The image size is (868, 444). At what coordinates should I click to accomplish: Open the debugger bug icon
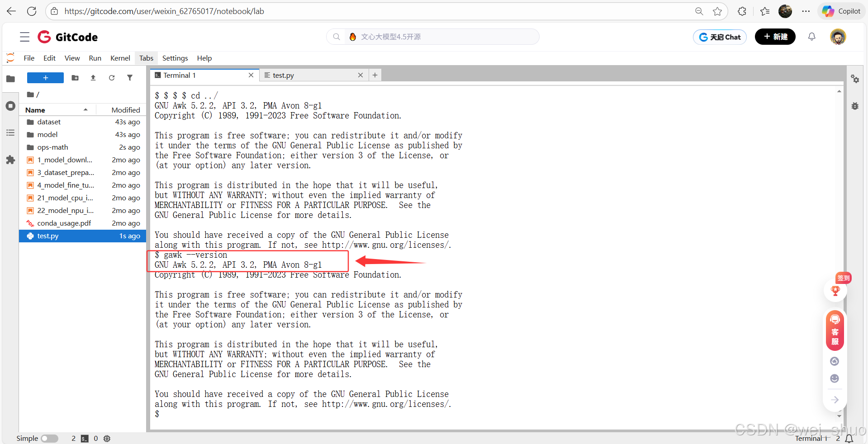[855, 106]
